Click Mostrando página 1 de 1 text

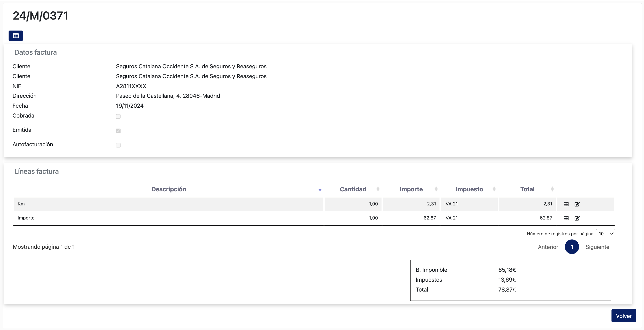[x=44, y=247]
